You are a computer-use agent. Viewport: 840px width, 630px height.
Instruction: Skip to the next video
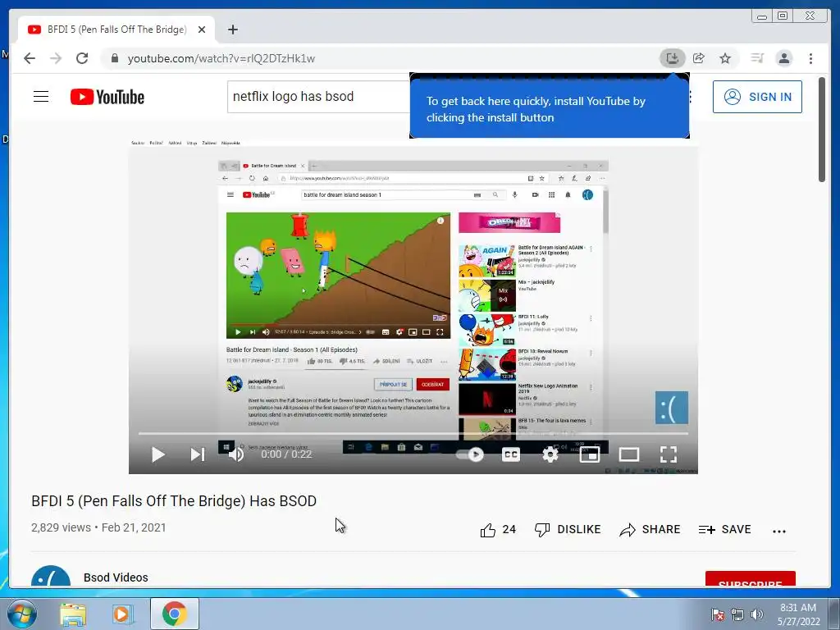(198, 454)
